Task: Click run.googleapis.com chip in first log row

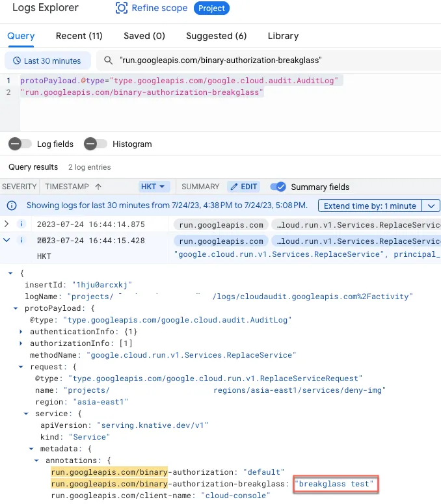Action: coord(221,225)
